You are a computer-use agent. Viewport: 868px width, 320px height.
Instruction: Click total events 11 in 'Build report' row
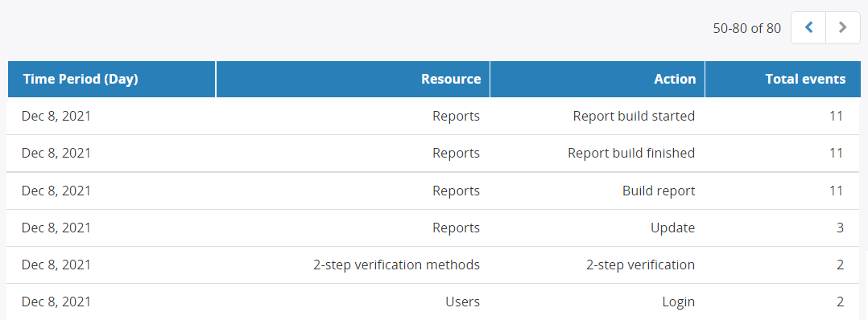(836, 191)
